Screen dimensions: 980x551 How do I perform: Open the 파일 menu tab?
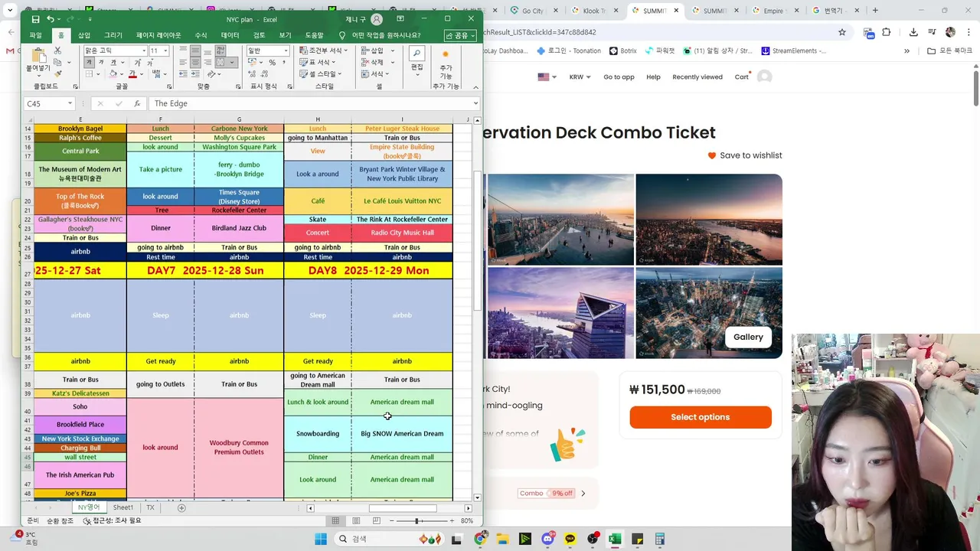point(35,35)
